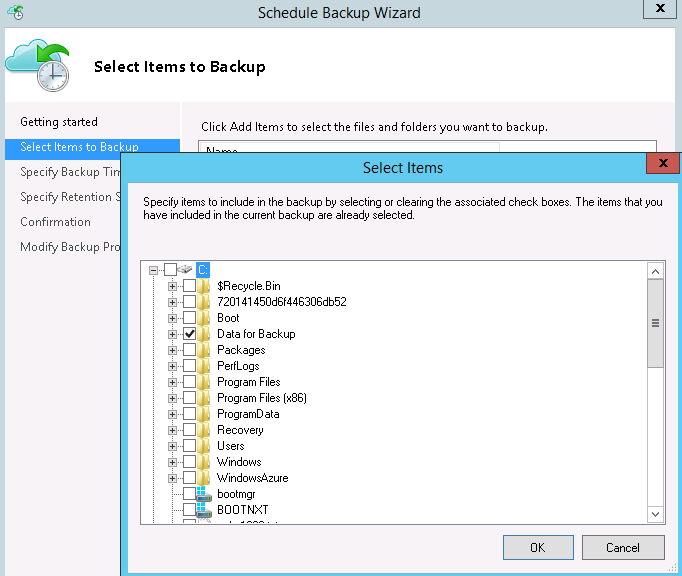Check the Program Files checkbox
Screen dimensions: 682x576
190,382
